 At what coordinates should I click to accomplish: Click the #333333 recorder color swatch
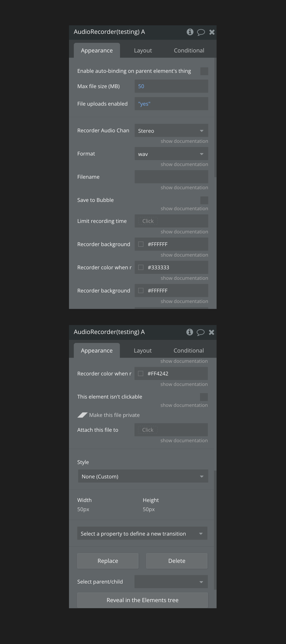tap(141, 267)
